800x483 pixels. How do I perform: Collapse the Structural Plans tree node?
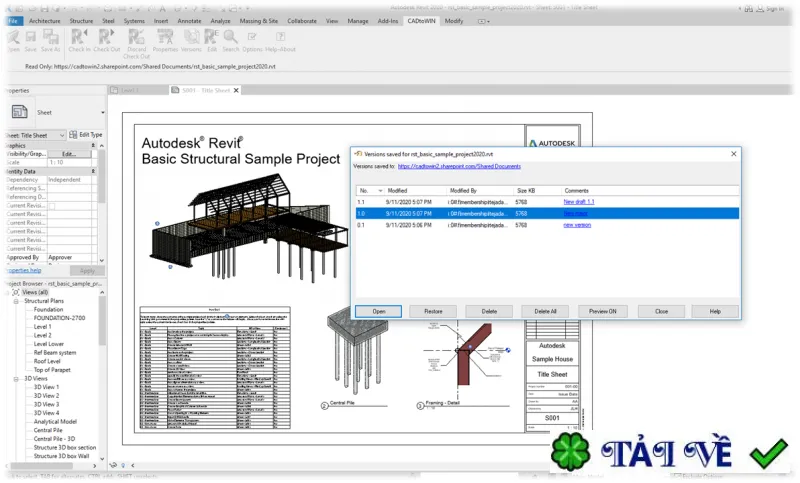tap(16, 301)
